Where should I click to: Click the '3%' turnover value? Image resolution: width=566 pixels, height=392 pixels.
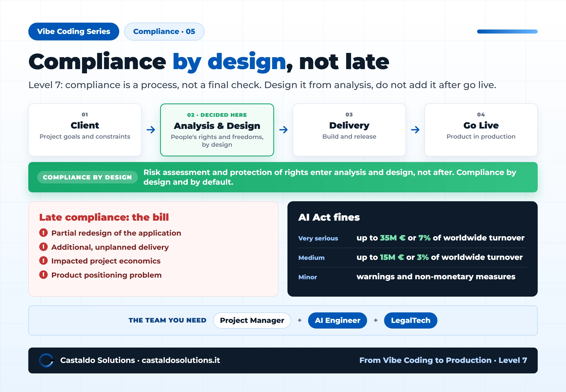[x=423, y=257]
